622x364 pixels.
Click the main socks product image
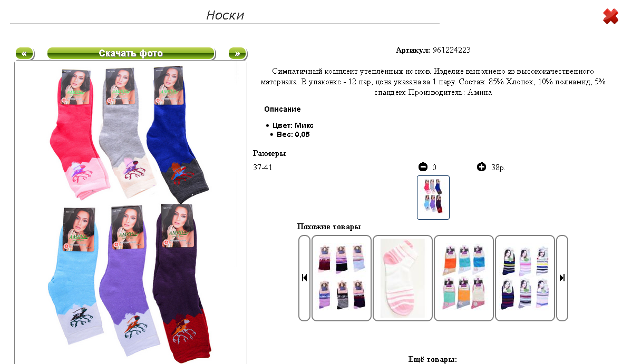131,213
